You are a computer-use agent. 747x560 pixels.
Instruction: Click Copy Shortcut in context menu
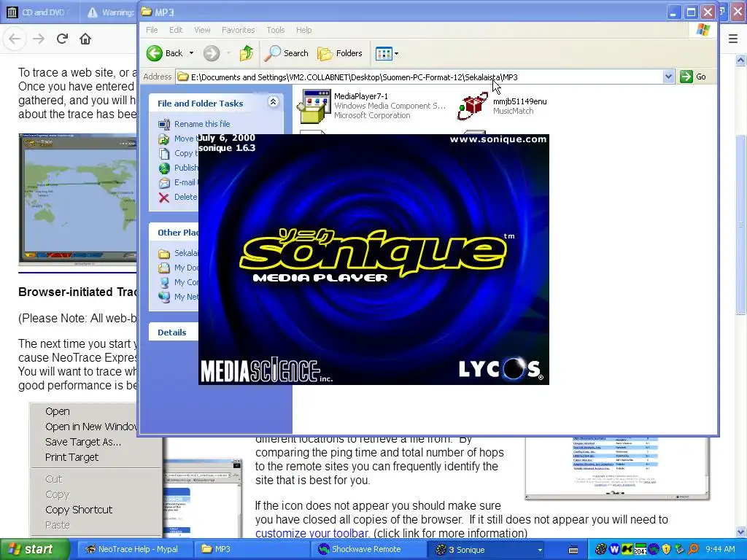pos(79,510)
